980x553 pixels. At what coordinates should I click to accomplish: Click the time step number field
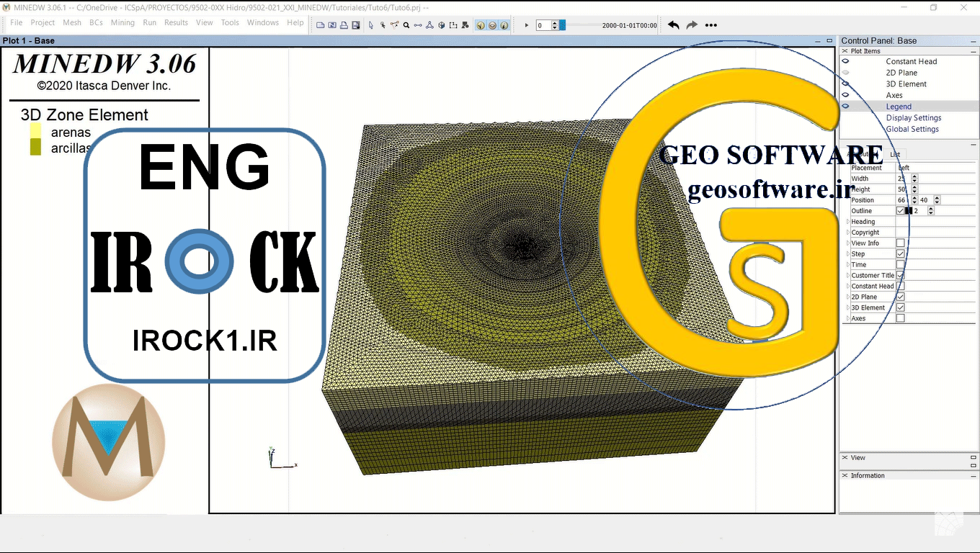543,25
